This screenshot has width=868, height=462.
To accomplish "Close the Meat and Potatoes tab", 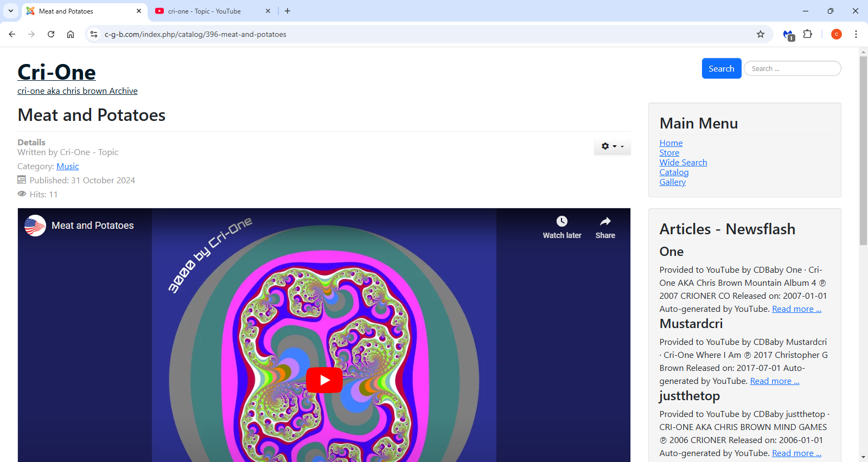I will pos(139,11).
